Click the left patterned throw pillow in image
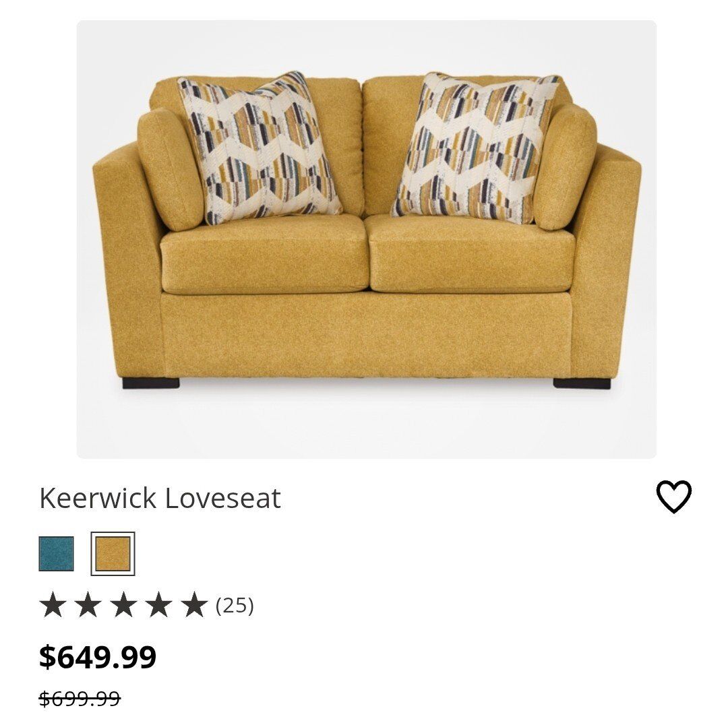Image resolution: width=728 pixels, height=727 pixels. point(259,147)
